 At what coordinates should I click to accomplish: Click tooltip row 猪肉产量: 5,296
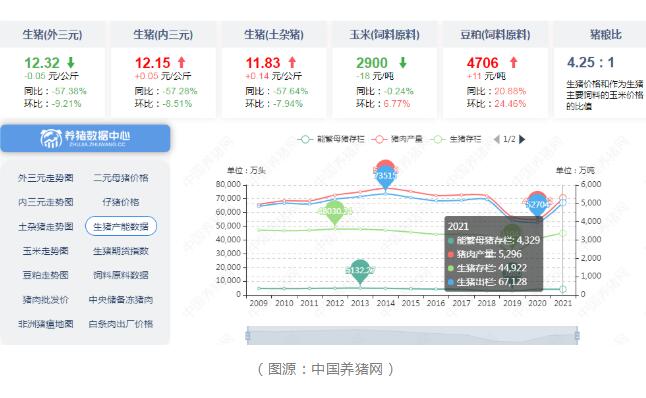[484, 254]
